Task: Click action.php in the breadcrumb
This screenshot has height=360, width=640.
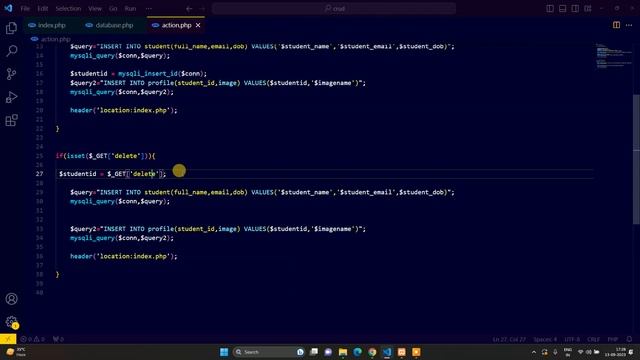Action: (x=56, y=39)
